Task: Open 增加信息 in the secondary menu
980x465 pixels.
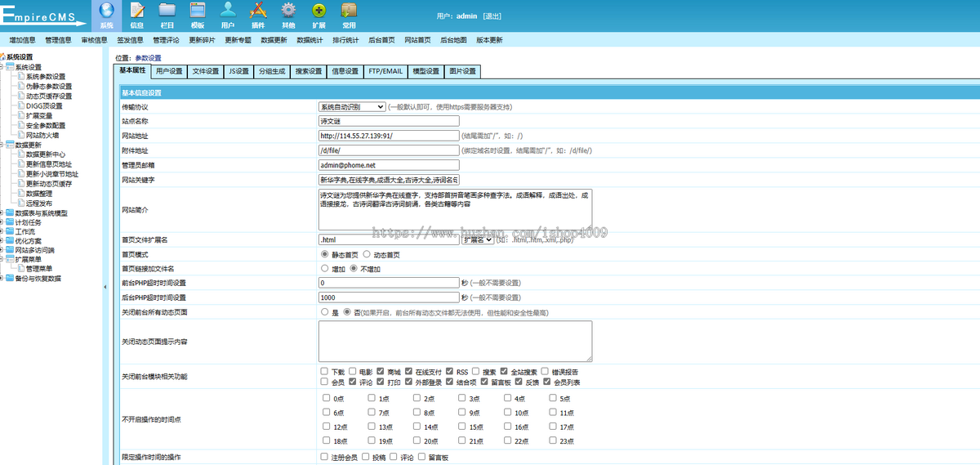Action: point(22,39)
